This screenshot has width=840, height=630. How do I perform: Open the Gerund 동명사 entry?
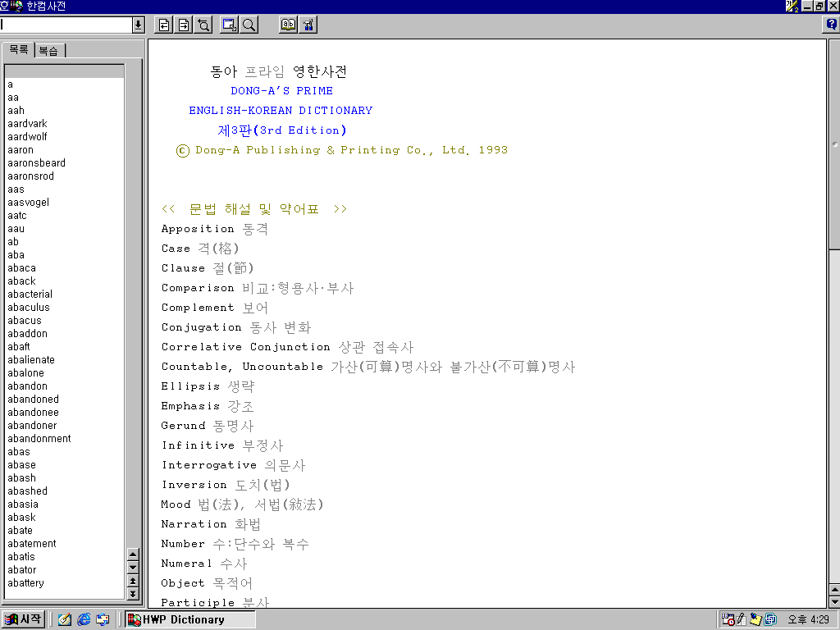[208, 426]
